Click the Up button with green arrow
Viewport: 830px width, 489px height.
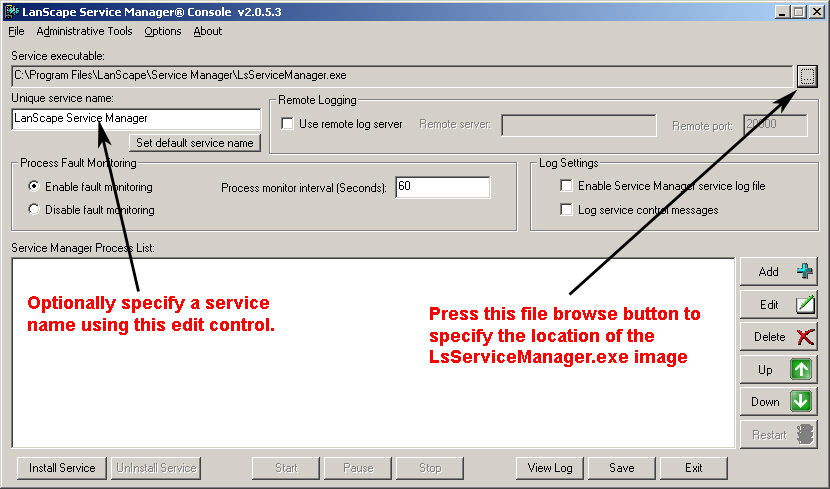tap(778, 369)
